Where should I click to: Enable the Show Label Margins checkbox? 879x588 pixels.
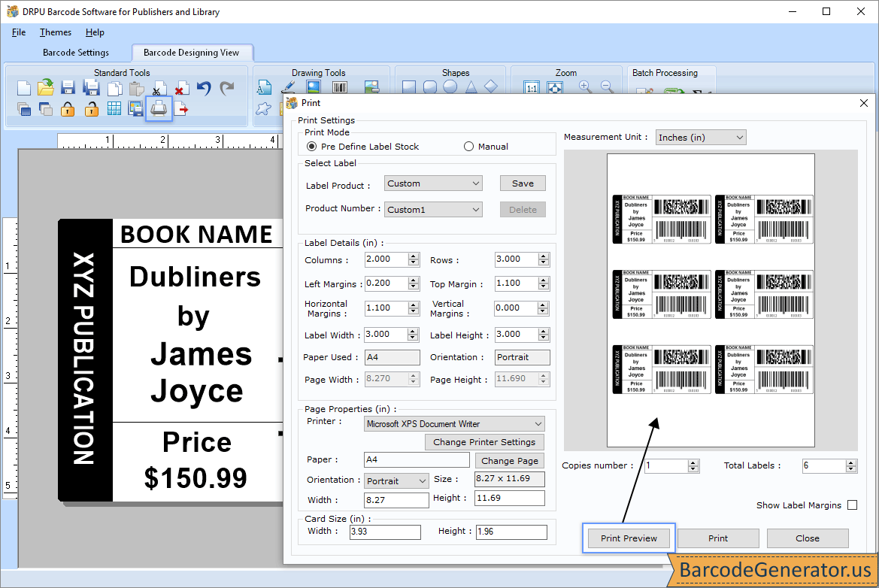[x=852, y=505]
